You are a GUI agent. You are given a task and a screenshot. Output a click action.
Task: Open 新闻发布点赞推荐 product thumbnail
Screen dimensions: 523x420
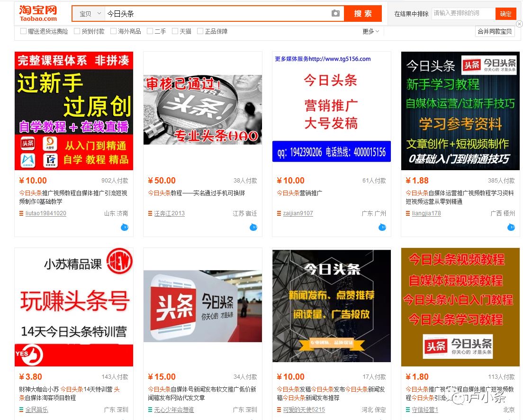tap(332, 306)
